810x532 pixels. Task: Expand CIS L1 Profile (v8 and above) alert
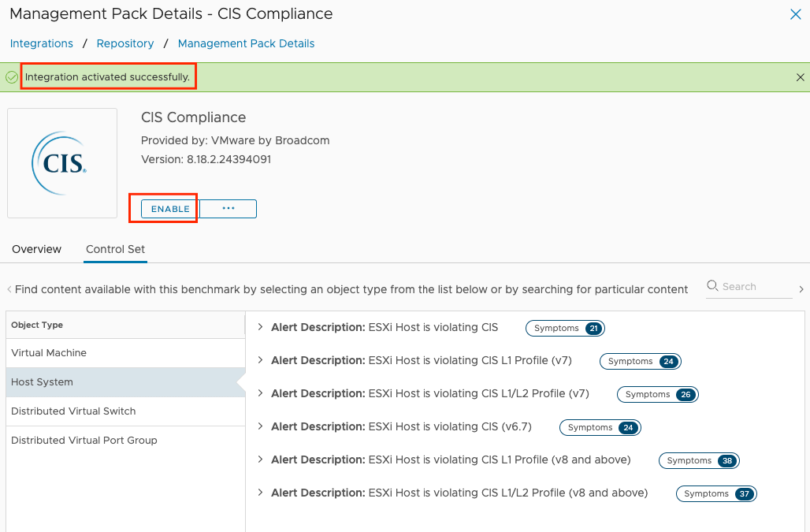(x=260, y=459)
